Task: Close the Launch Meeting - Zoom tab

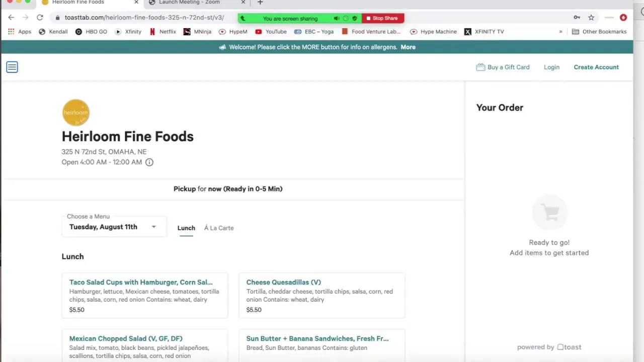Action: point(243,3)
